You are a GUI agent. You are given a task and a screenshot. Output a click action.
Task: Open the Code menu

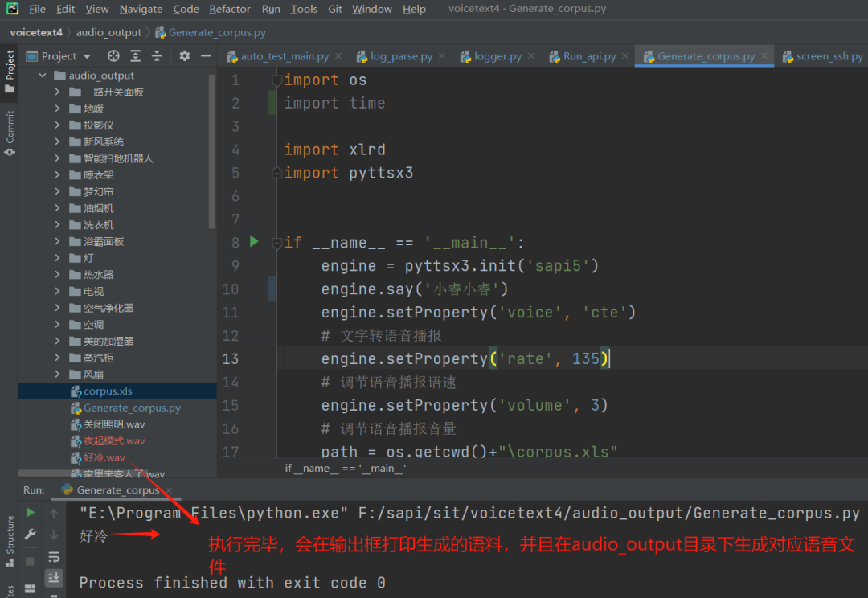[x=186, y=9]
